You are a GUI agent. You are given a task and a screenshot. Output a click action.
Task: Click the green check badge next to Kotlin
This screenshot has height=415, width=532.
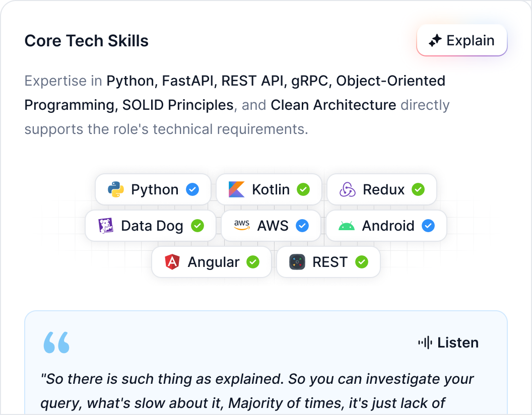click(303, 189)
